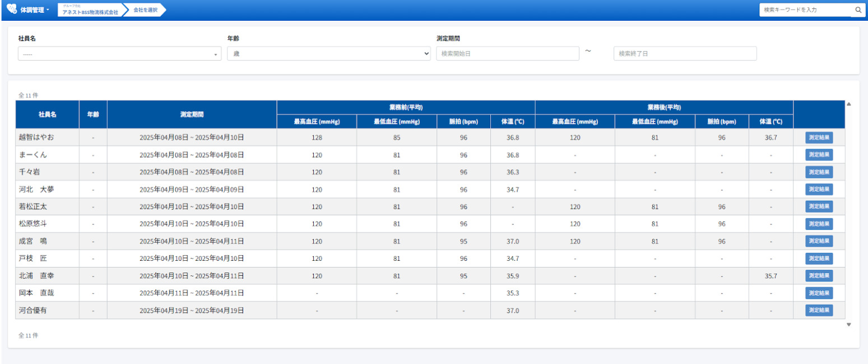The image size is (868, 364).
Task: Show 測定結果 for 成宮 鳴
Action: click(819, 241)
